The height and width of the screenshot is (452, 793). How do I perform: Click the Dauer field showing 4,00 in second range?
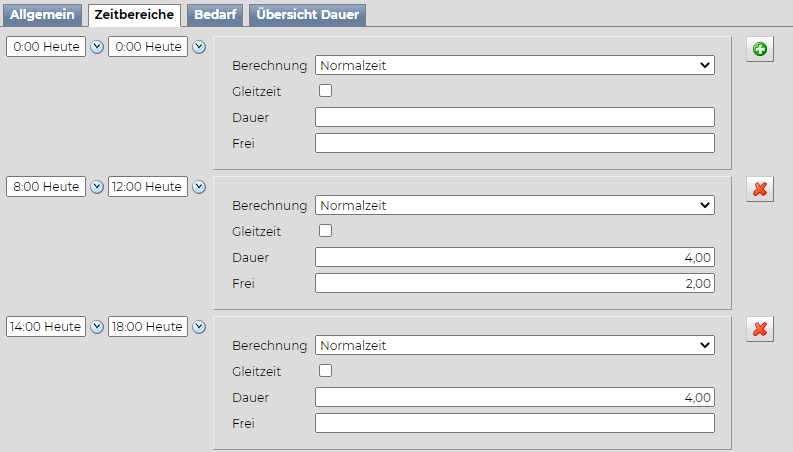click(x=514, y=258)
